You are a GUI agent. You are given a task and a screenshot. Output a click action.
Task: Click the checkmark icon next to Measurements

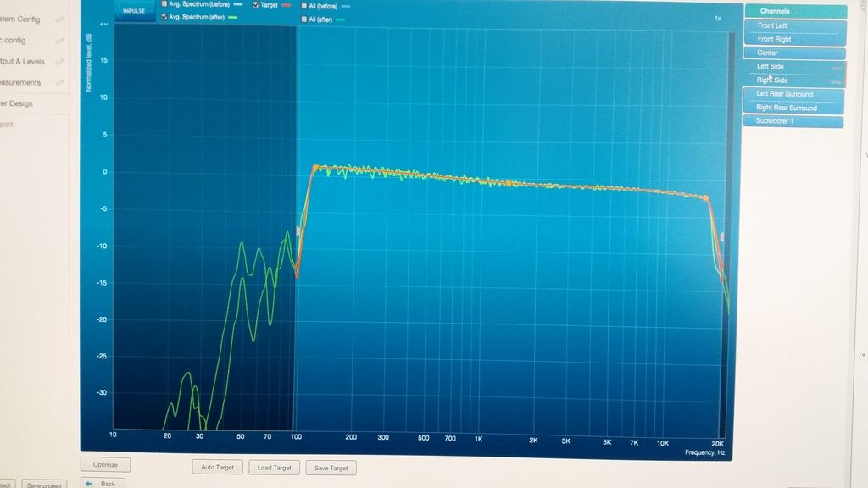[59, 82]
